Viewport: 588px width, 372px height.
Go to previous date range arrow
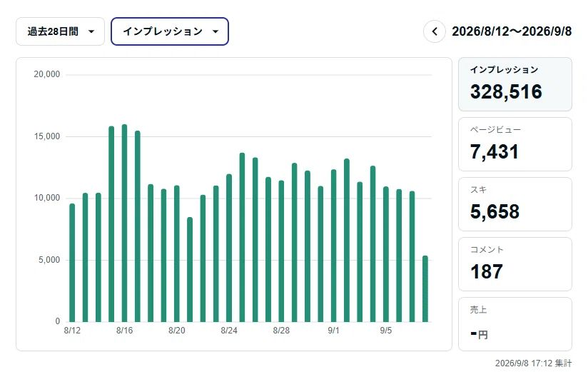point(435,31)
